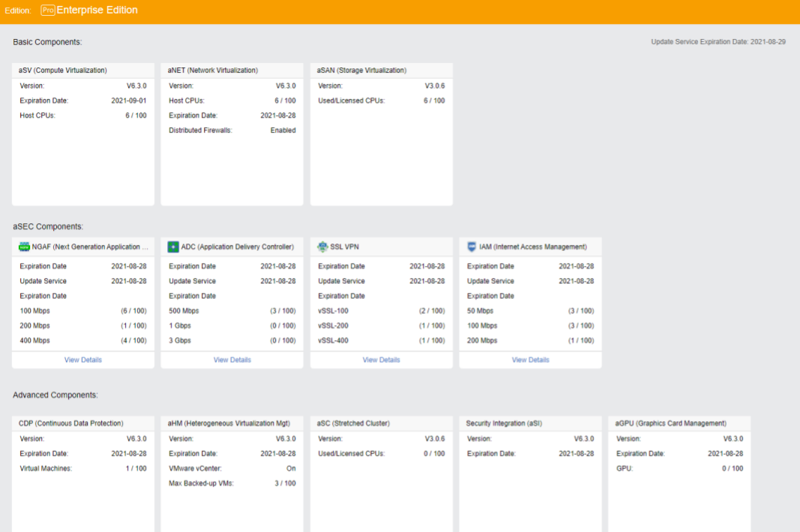Select the aSAN Storage Virtualization card header
Viewport: 800px width, 532px height.
[x=361, y=70]
